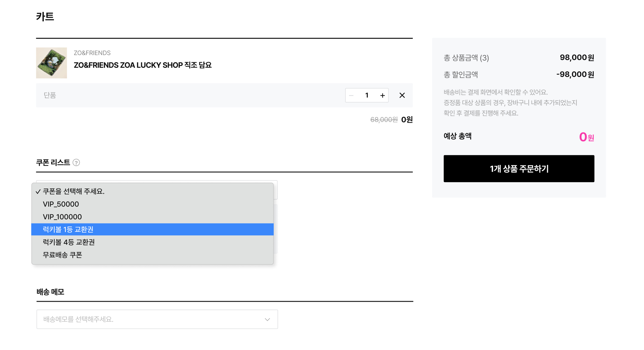Click the 쿠폰 리스트 section heading
Screen dimensions: 644x350
coord(53,163)
